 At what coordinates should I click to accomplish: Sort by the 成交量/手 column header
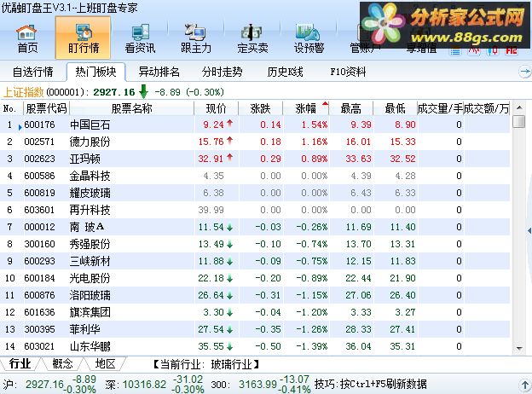(x=440, y=108)
